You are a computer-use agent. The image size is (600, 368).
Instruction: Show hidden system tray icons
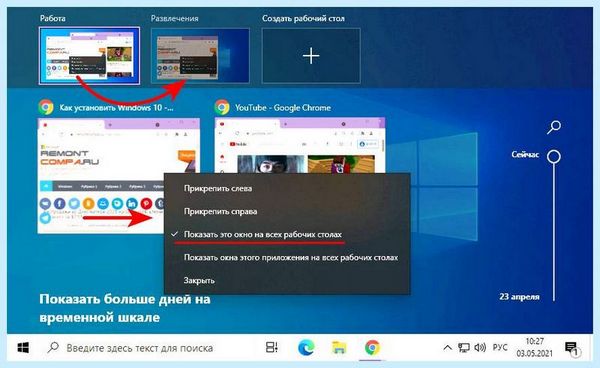tap(447, 348)
